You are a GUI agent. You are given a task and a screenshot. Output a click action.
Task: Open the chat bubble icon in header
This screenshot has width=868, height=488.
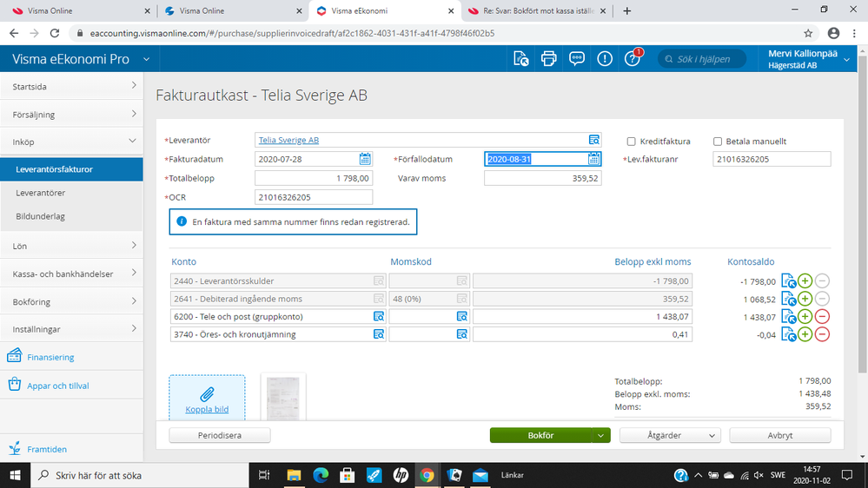coord(577,59)
